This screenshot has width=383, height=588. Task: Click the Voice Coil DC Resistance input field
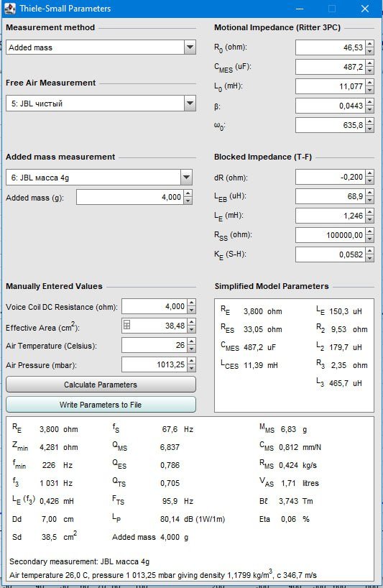154,307
